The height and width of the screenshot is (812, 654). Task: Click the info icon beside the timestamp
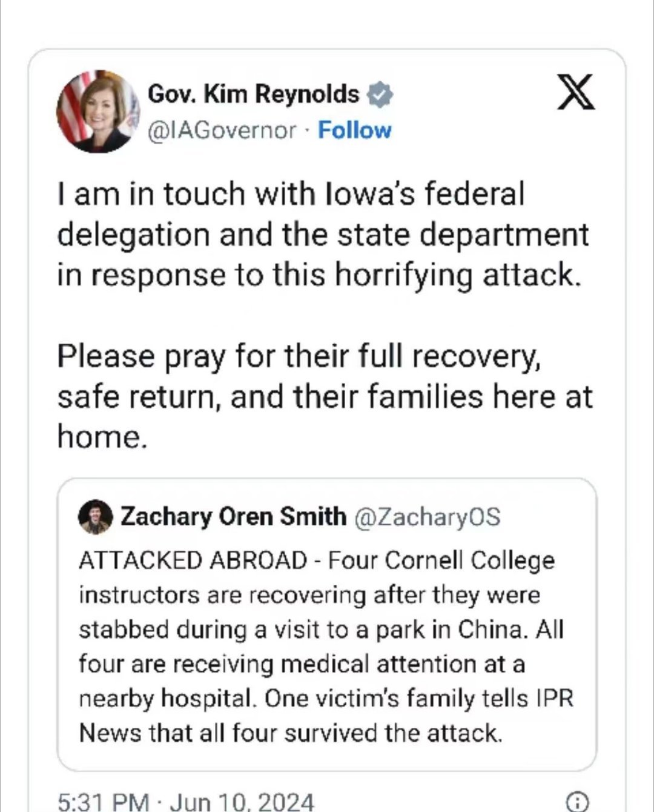click(x=576, y=802)
